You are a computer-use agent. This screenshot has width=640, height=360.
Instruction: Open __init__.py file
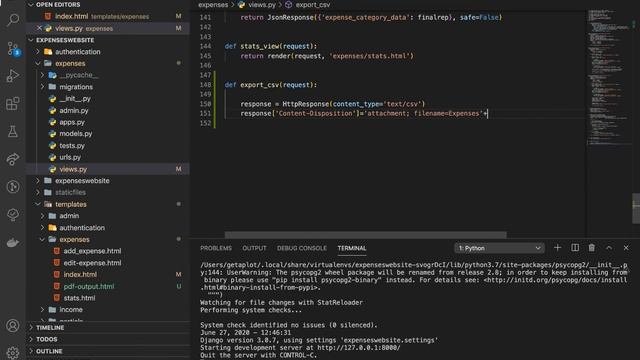point(75,99)
